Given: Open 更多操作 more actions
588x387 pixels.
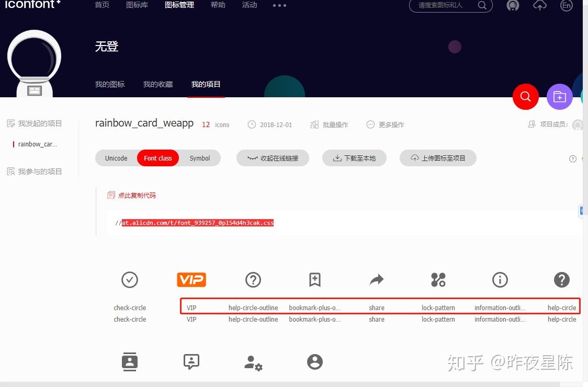Looking at the screenshot, I should (385, 124).
